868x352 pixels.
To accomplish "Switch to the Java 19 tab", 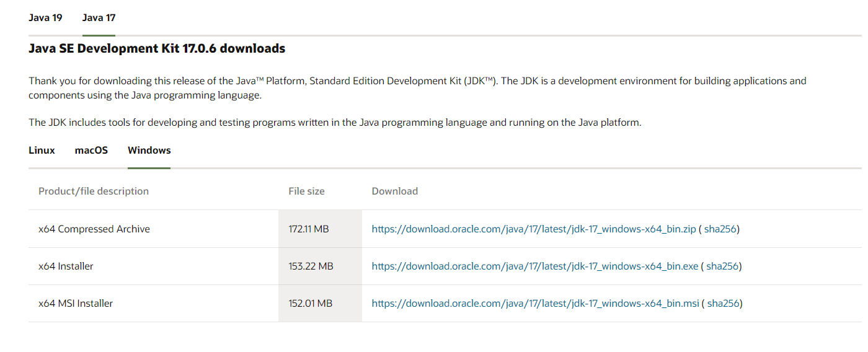I will coord(45,17).
